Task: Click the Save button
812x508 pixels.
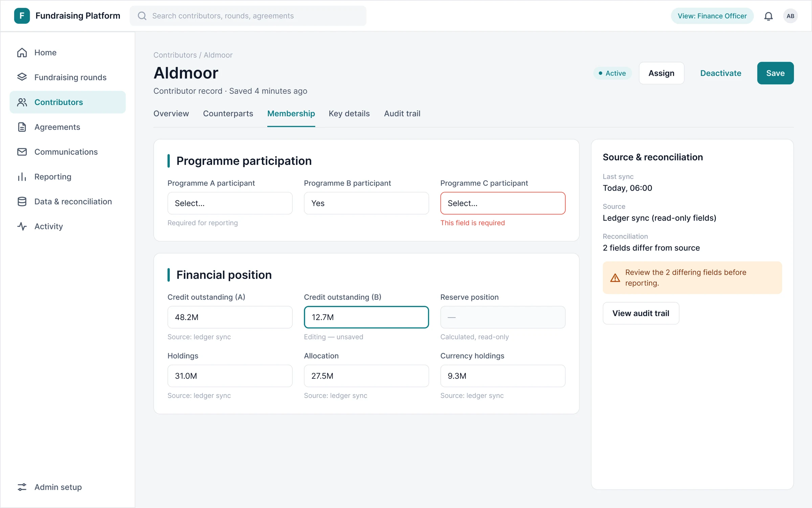Action: click(x=775, y=73)
